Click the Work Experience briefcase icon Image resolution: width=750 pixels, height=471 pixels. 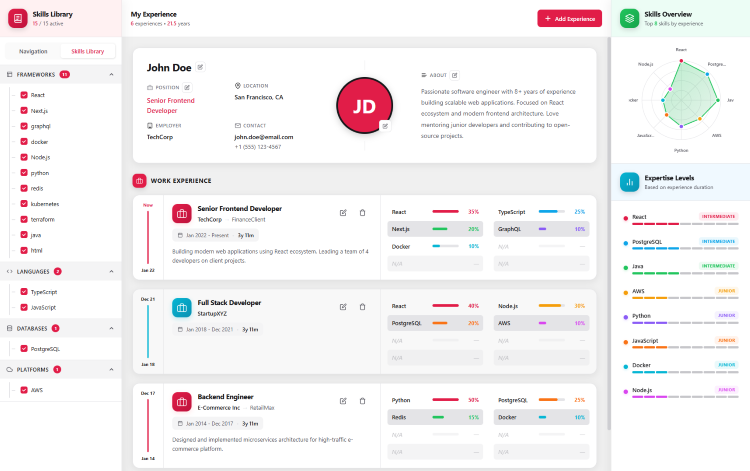click(x=139, y=181)
